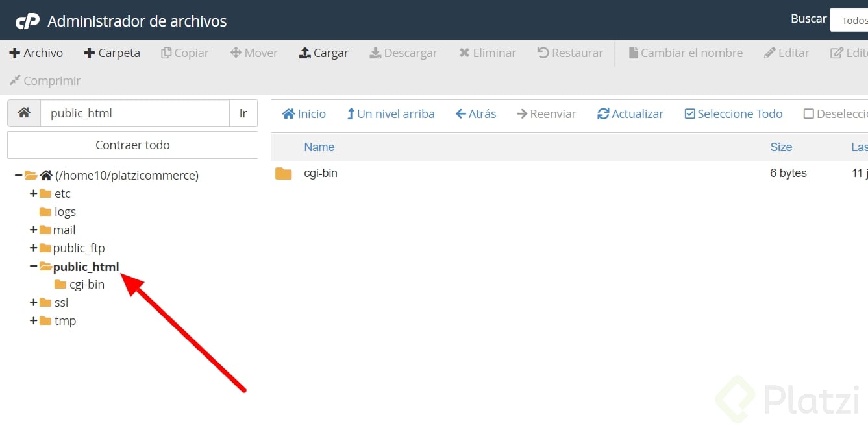Select the logs folder in tree
This screenshot has width=868, height=428.
point(65,212)
